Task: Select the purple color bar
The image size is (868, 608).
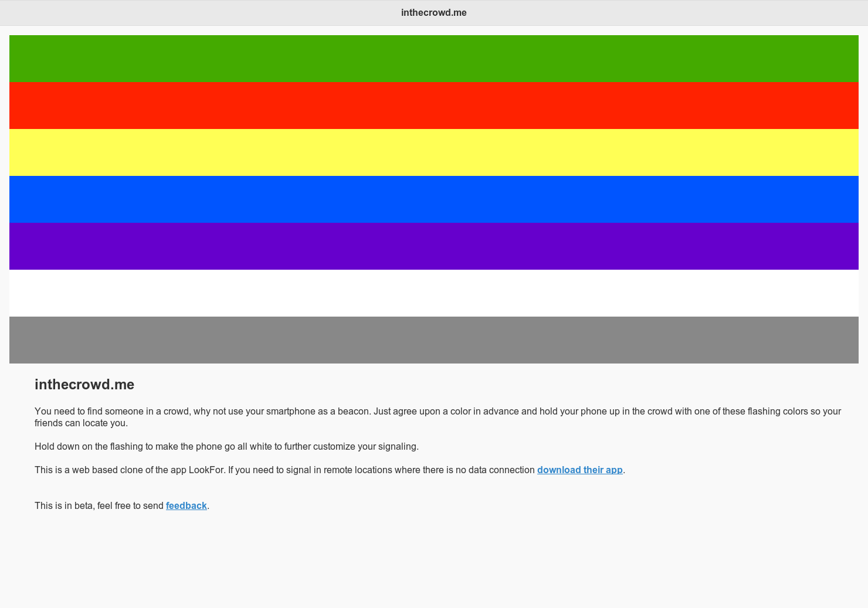Action: click(434, 246)
